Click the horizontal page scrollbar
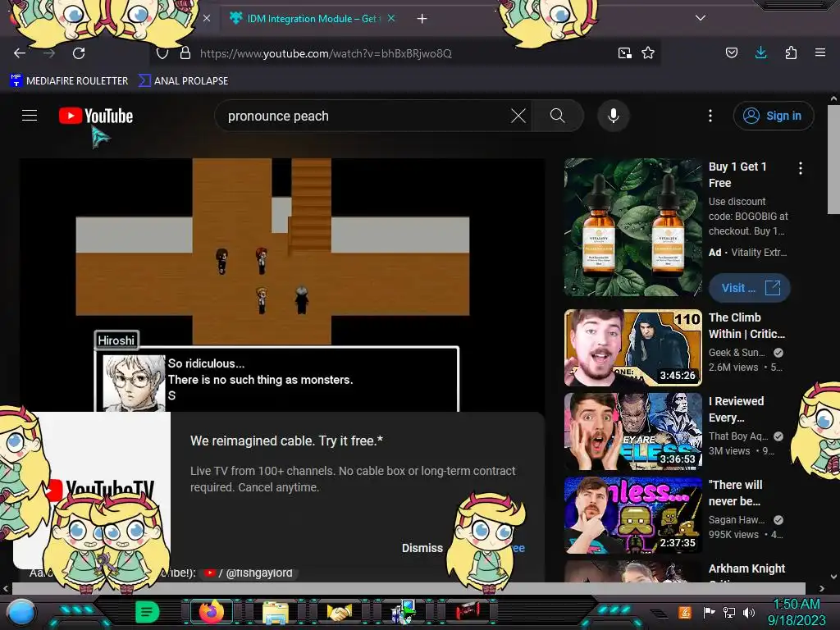This screenshot has height=630, width=840. pyautogui.click(x=409, y=588)
